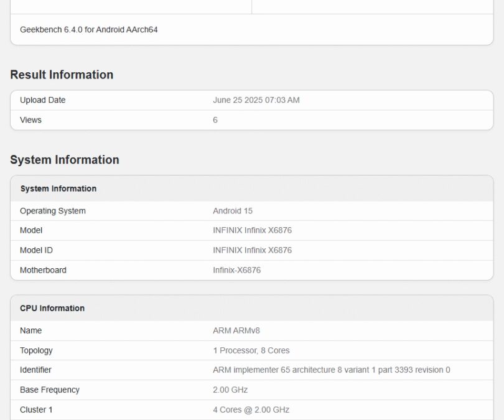Click the Base Frequency row label
504x420 pixels.
coord(50,390)
